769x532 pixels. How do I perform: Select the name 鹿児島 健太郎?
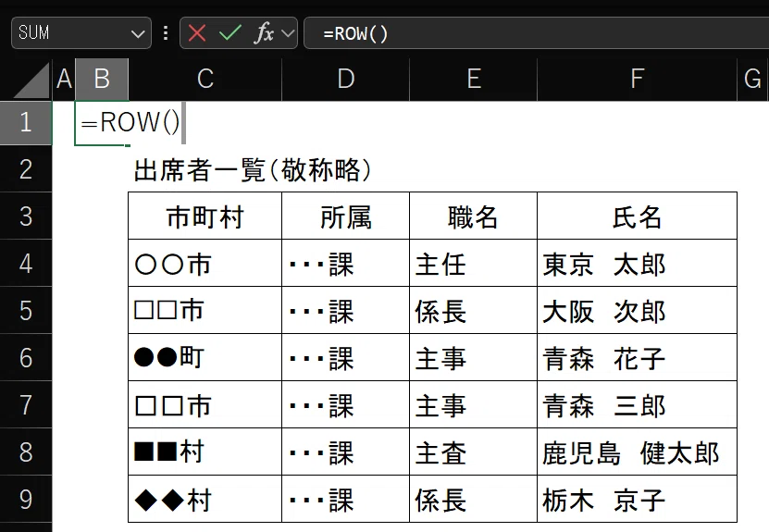pyautogui.click(x=637, y=452)
